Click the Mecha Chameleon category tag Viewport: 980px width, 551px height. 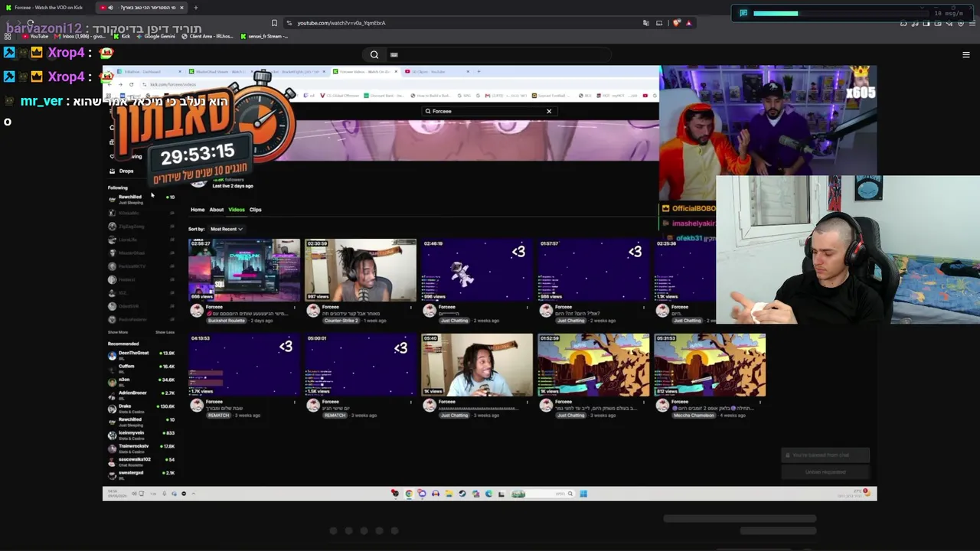pyautogui.click(x=694, y=416)
